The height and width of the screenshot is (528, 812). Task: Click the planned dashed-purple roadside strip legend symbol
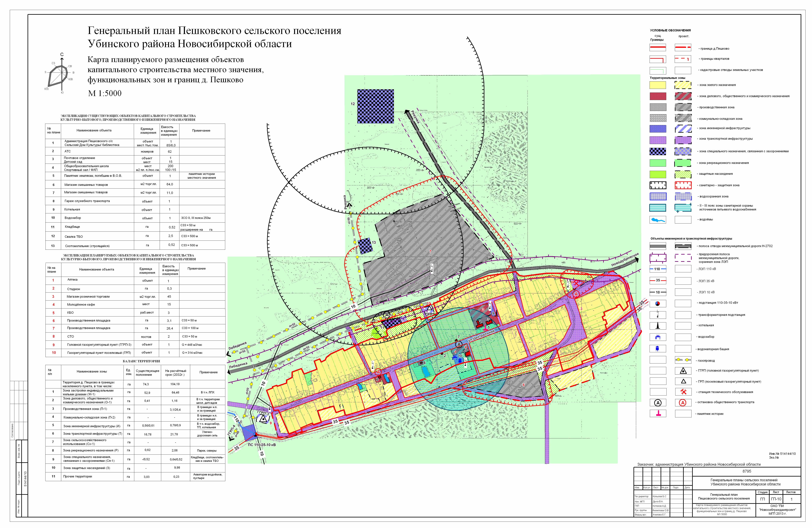683,257
